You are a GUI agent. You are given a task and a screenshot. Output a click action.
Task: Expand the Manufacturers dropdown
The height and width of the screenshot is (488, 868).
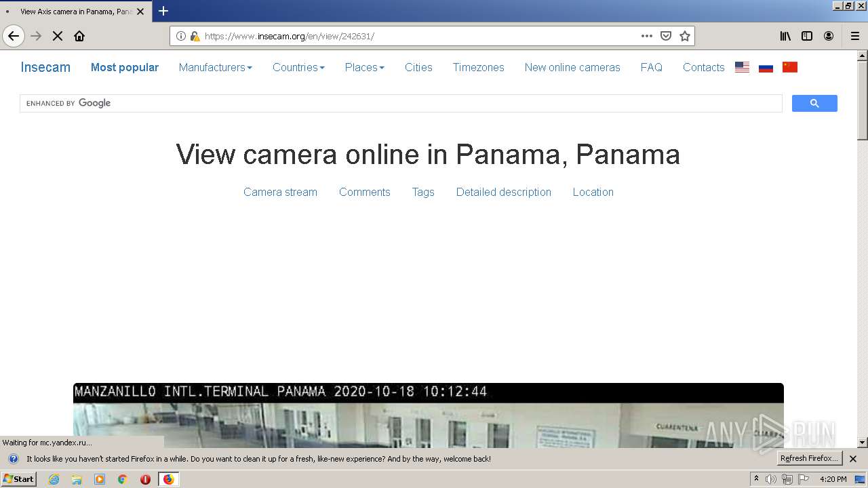pos(215,67)
